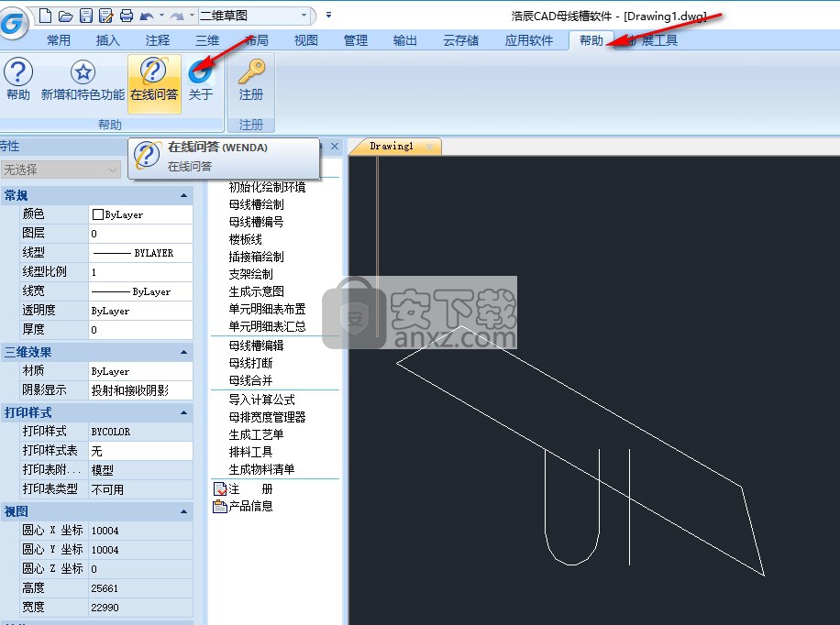The image size is (840, 625).
Task: Click the 线型比例 value field
Action: click(140, 272)
